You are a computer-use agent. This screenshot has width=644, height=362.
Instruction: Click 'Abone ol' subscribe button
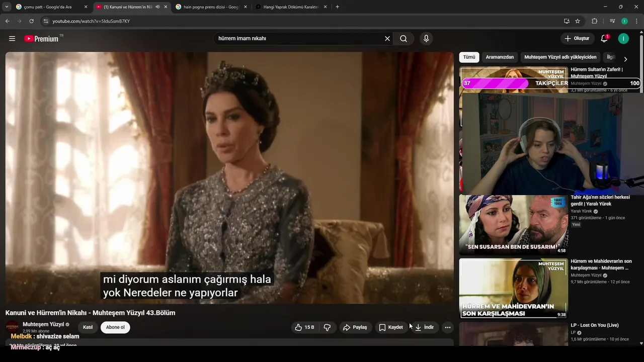point(115,327)
